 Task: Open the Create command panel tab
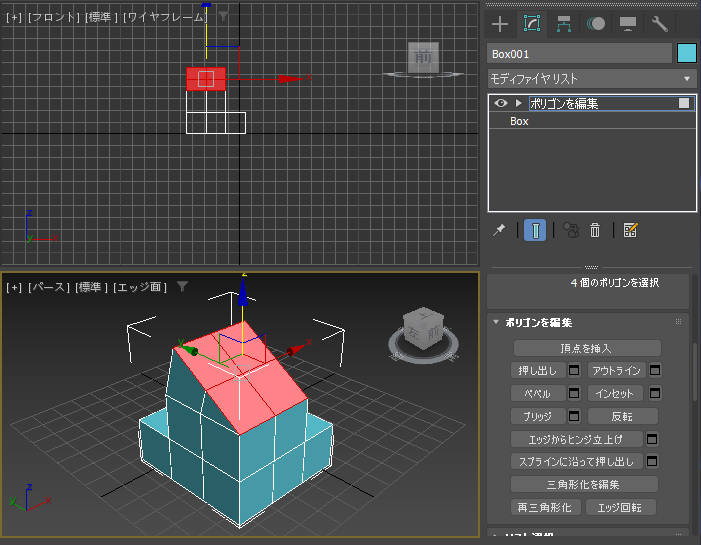pos(499,24)
